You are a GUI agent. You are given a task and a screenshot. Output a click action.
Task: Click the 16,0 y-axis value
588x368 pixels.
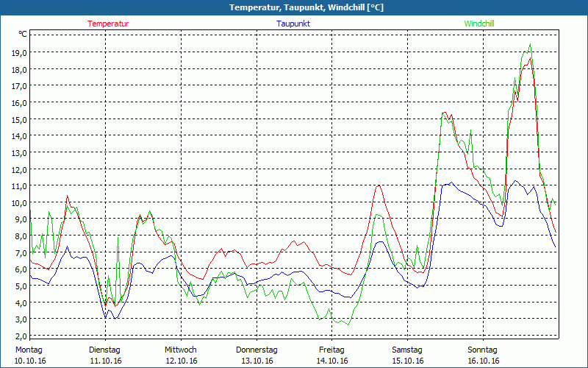(20, 102)
